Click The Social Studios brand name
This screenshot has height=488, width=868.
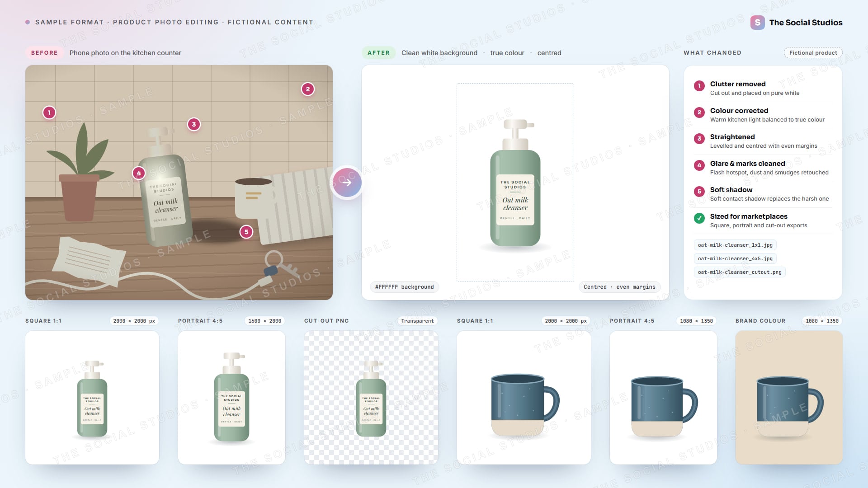(x=806, y=23)
